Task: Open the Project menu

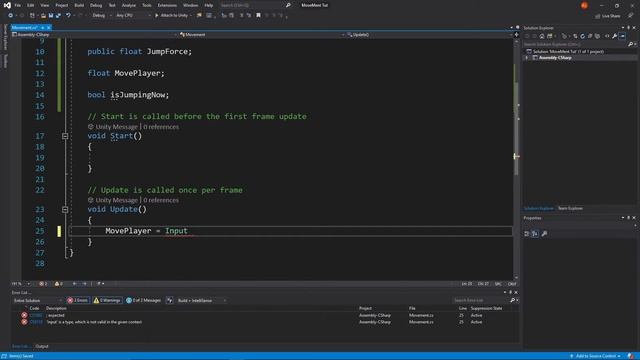Action: (x=62, y=5)
